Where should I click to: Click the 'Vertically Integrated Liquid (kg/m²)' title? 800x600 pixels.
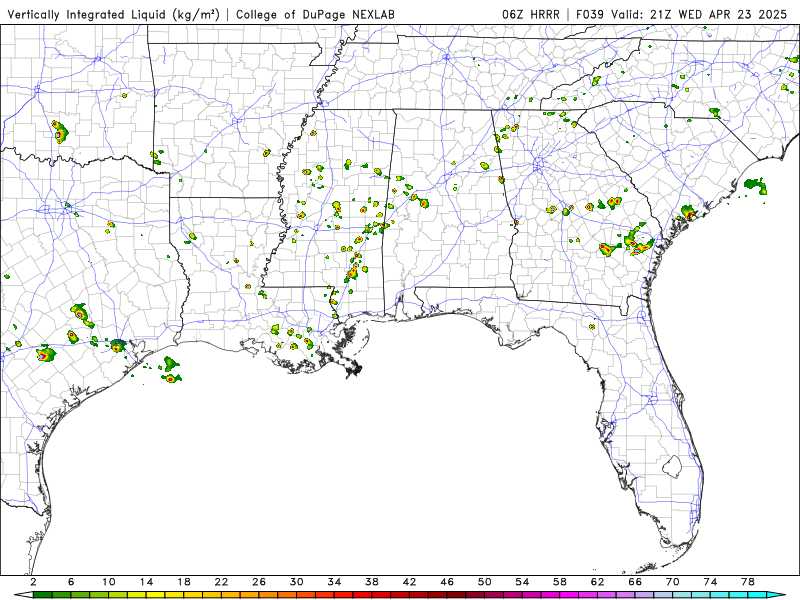[113, 15]
